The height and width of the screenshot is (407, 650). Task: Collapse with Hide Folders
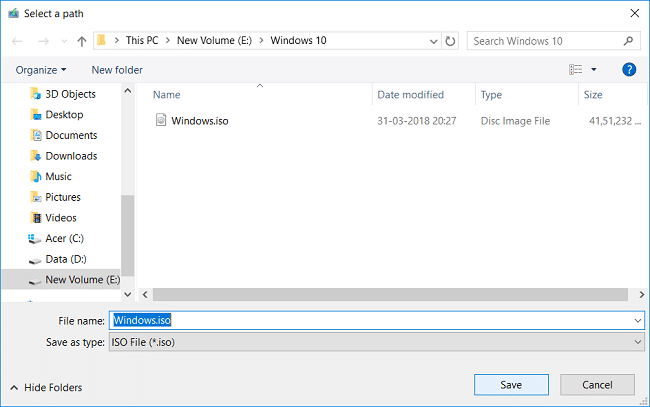click(46, 388)
